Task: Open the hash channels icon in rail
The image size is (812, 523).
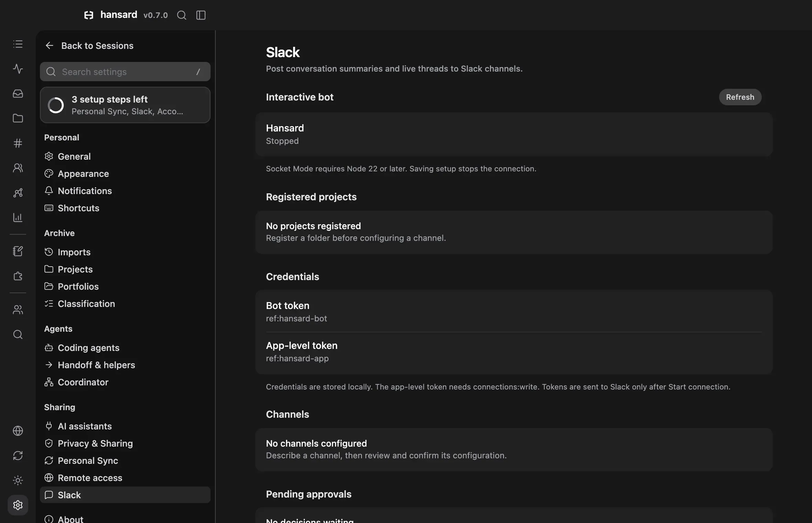Action: point(18,143)
